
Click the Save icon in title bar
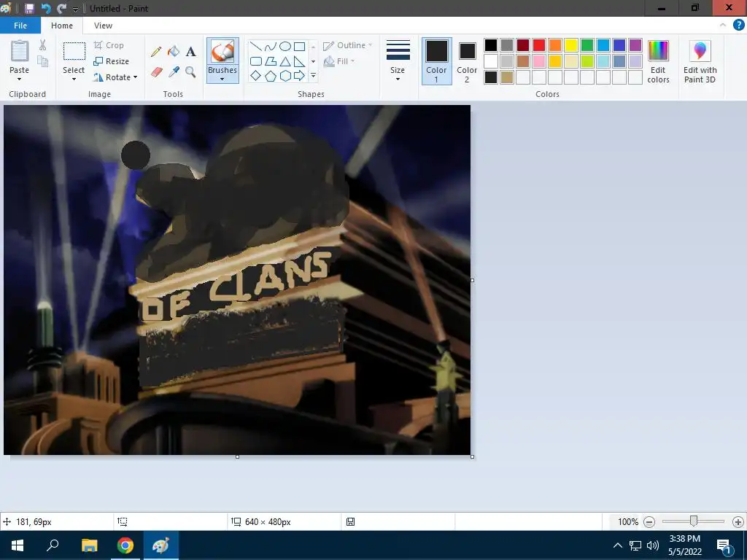[29, 8]
